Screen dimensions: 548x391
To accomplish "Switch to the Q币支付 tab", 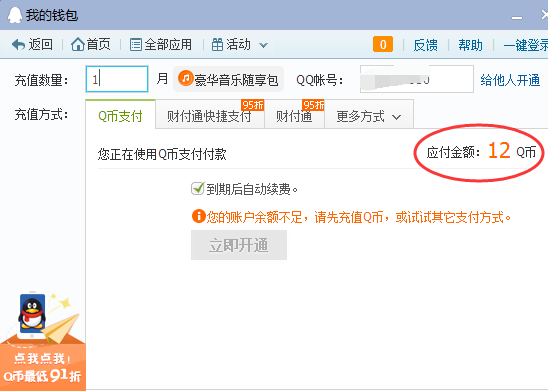I will pyautogui.click(x=120, y=115).
